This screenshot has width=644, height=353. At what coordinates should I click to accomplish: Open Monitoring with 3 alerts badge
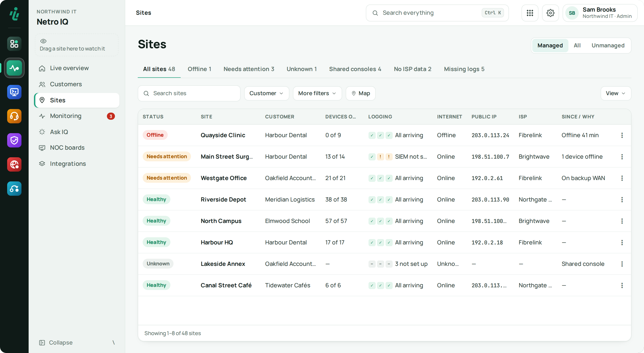[x=77, y=116]
